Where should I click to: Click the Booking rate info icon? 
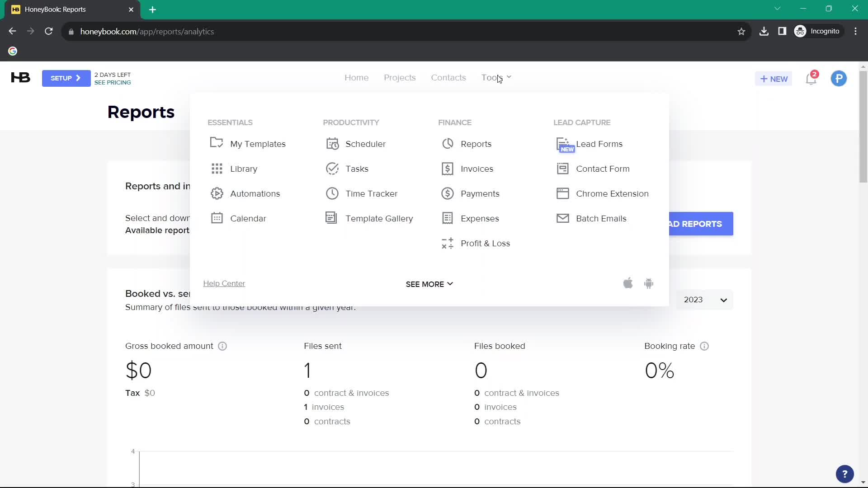click(704, 346)
